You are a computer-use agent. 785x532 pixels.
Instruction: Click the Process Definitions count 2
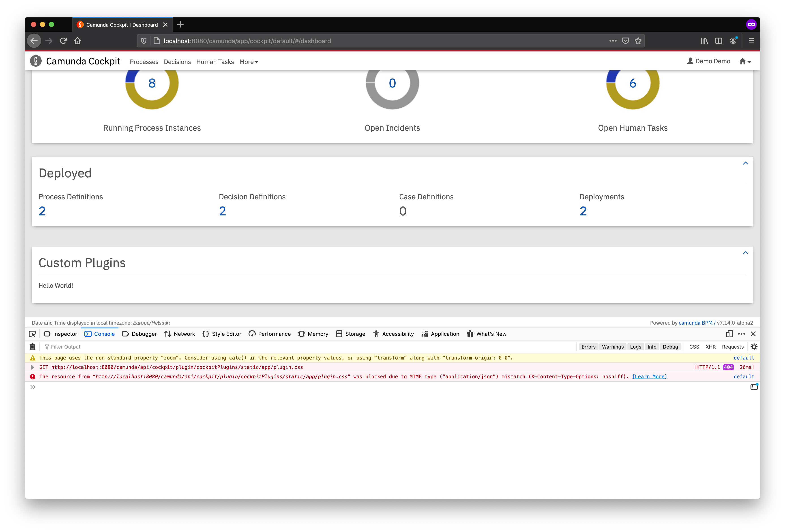(x=42, y=211)
